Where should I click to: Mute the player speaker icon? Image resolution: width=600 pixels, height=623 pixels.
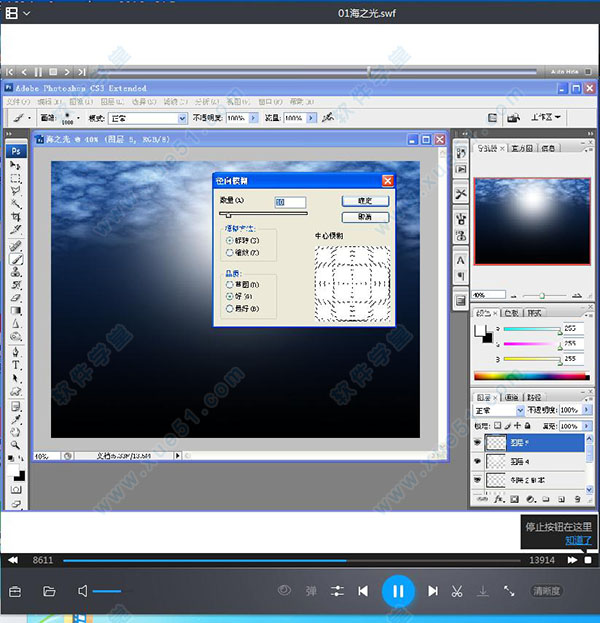[x=82, y=591]
